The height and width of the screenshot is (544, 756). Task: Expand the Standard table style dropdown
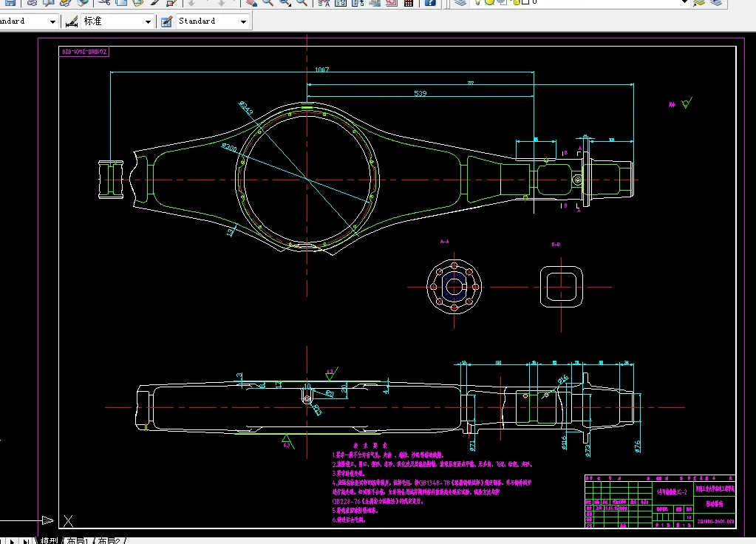[x=243, y=21]
